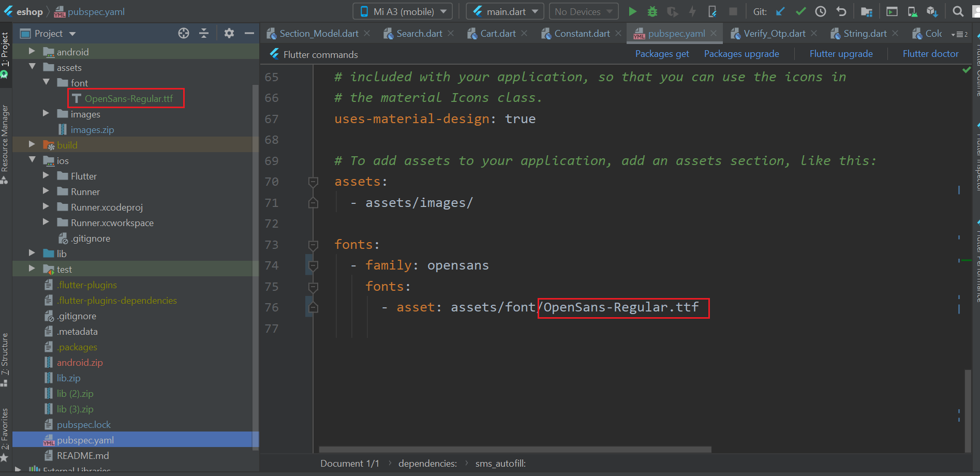980x476 pixels.
Task: Show Git history via the clock icon
Action: pos(821,11)
